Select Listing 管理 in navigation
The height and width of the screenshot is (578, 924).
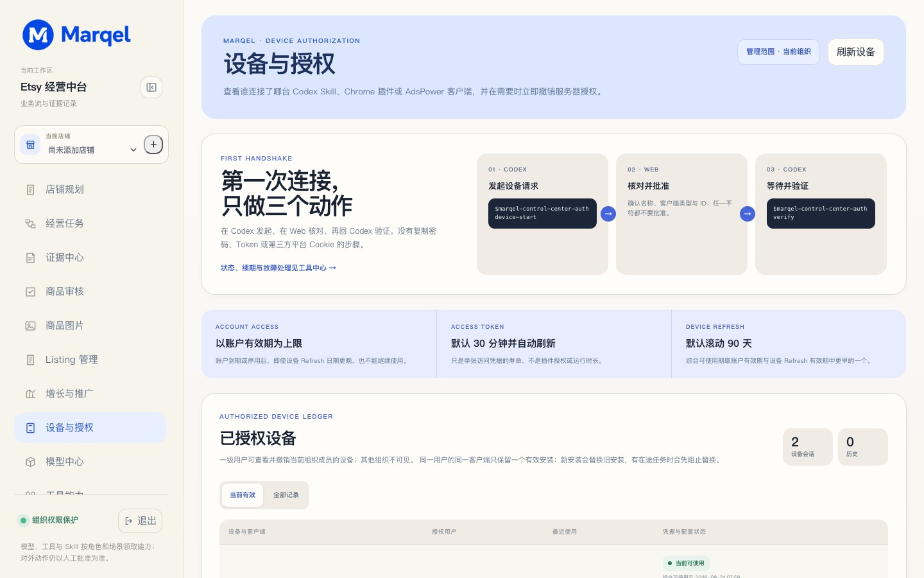[90, 360]
